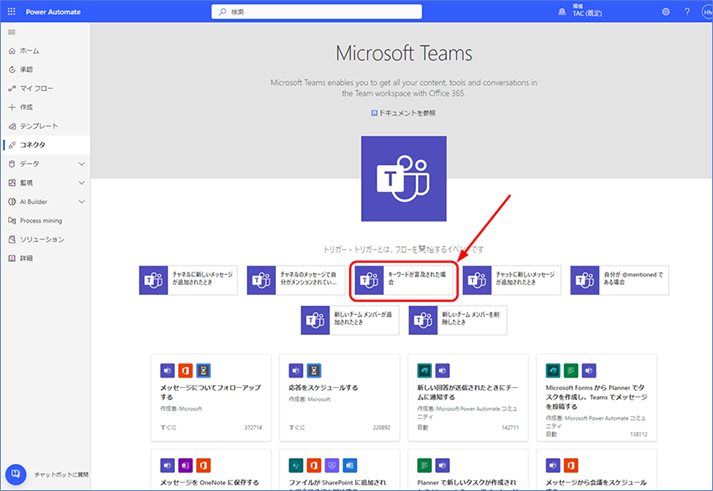Viewport: 713px width, 491px height.
Task: Click OneNote icon on メッセージを OneNote に保存する card
Action: click(186, 465)
